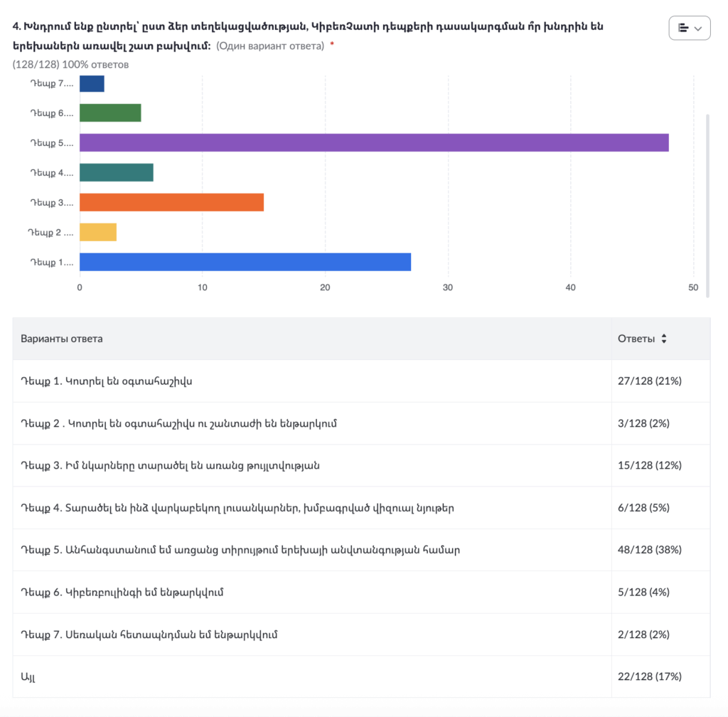Click the Варианты ответа column header
The image size is (728, 717).
click(62, 339)
